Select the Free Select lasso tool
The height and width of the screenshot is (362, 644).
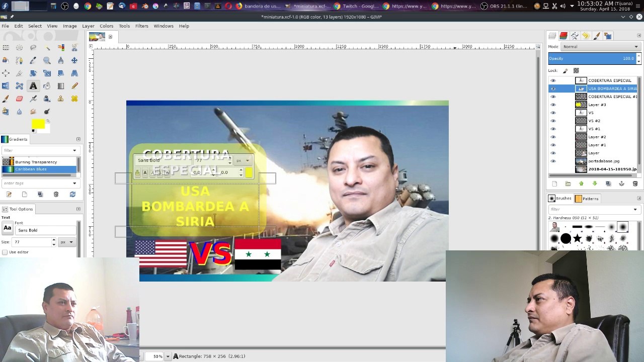(x=33, y=48)
